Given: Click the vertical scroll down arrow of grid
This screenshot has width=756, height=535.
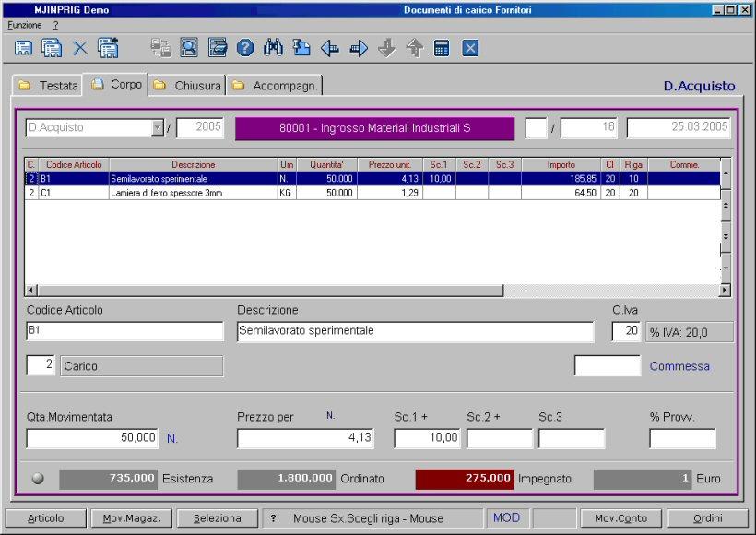Looking at the screenshot, I should (726, 268).
